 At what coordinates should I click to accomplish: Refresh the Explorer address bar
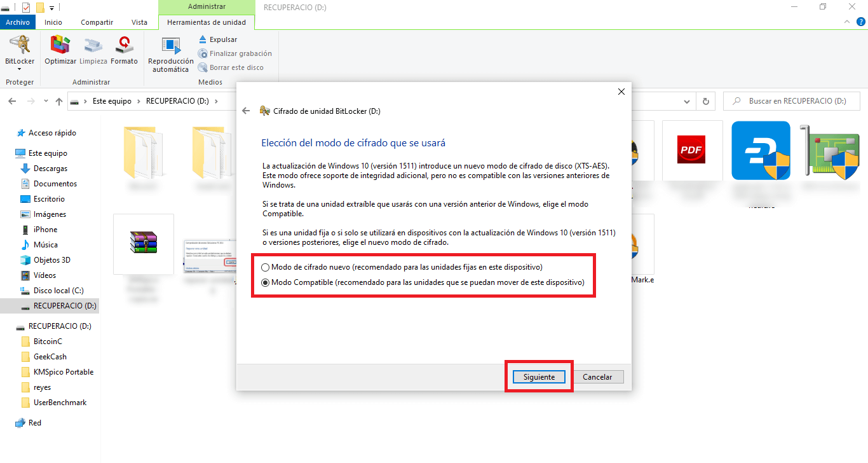tap(705, 101)
